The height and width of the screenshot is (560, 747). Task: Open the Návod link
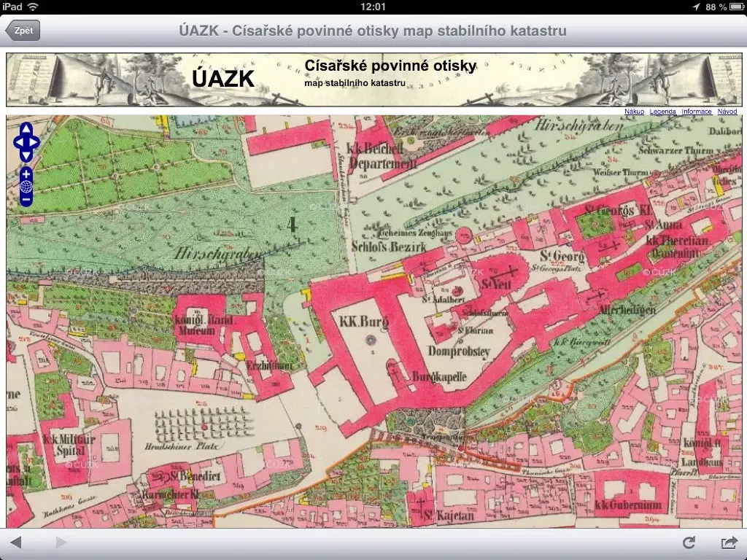pos(727,112)
